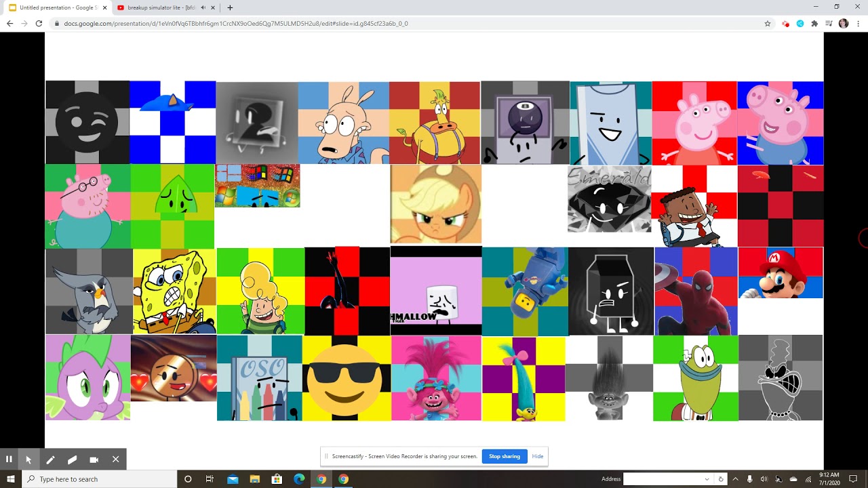
Task: Open File Explorer from the taskbar
Action: 255,479
